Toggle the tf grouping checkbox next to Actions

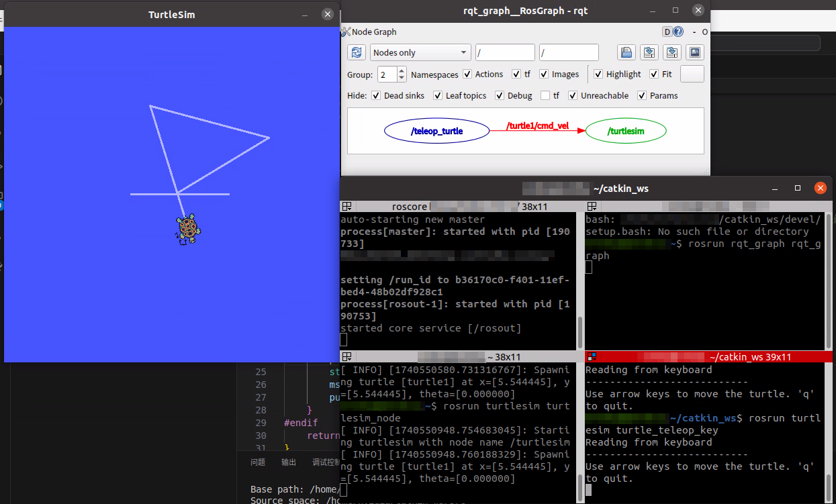(x=516, y=74)
